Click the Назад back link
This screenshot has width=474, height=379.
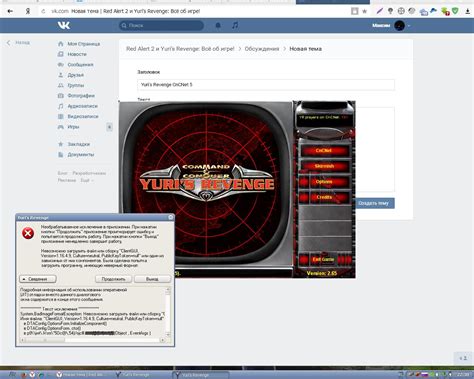click(x=19, y=43)
